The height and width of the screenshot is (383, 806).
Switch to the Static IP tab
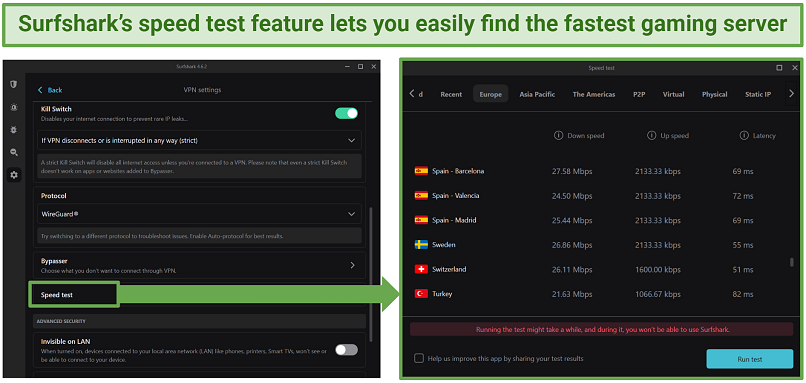click(758, 94)
